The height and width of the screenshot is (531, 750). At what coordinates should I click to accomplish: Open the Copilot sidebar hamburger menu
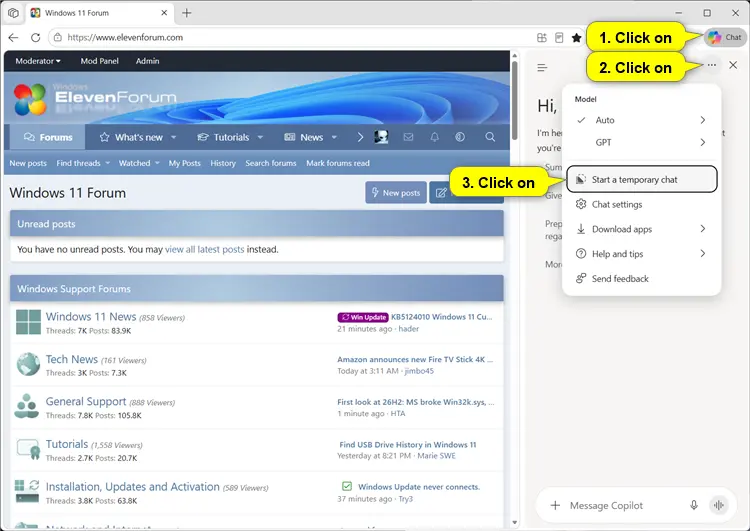click(x=542, y=68)
